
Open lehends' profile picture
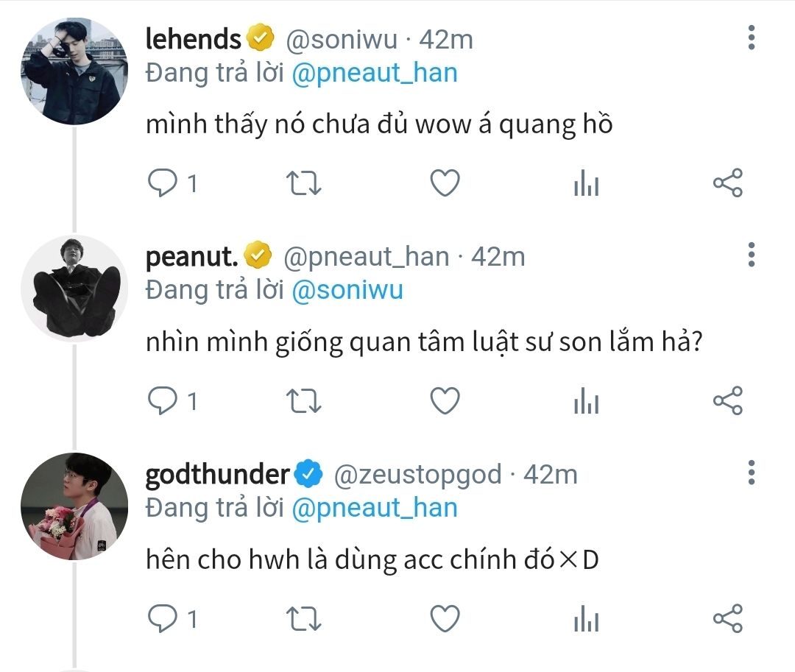click(x=74, y=71)
